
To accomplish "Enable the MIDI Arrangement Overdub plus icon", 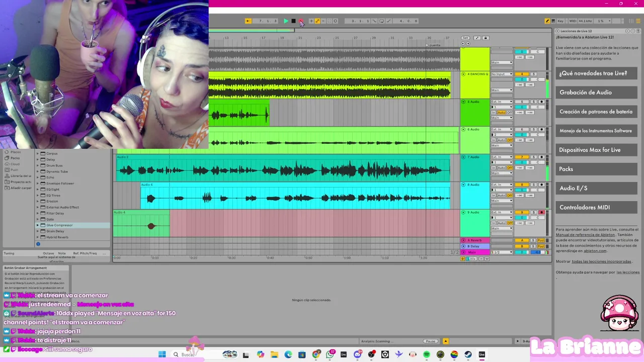I will [311, 21].
